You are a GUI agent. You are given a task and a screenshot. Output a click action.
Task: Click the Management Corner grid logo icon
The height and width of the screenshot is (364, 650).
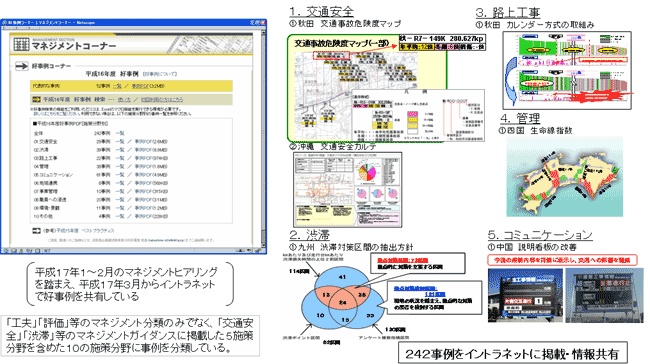pos(21,44)
